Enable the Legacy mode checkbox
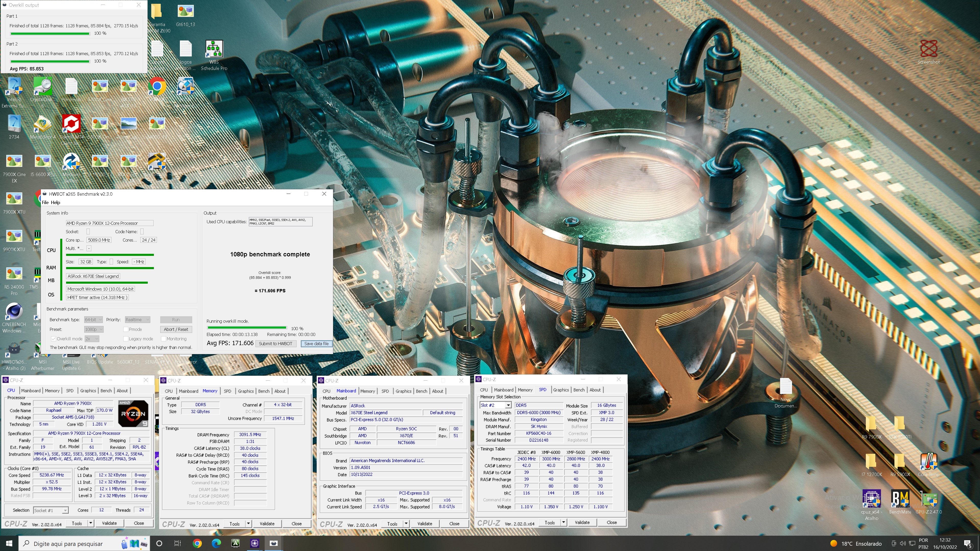 126,339
